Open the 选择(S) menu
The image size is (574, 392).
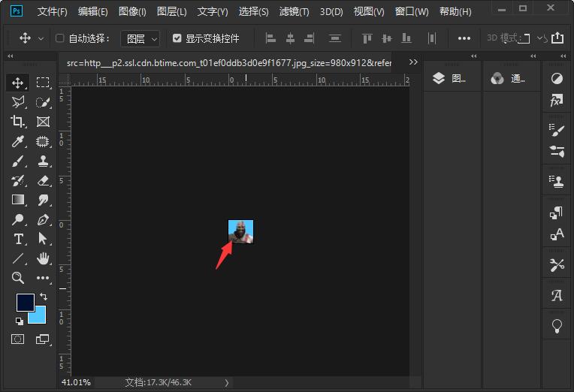pyautogui.click(x=254, y=12)
